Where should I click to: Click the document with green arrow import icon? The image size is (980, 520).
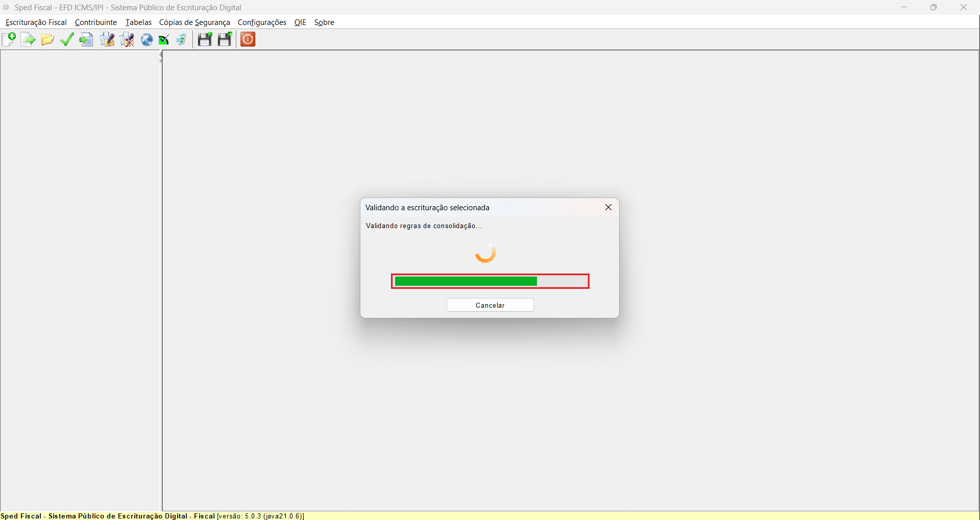[28, 39]
